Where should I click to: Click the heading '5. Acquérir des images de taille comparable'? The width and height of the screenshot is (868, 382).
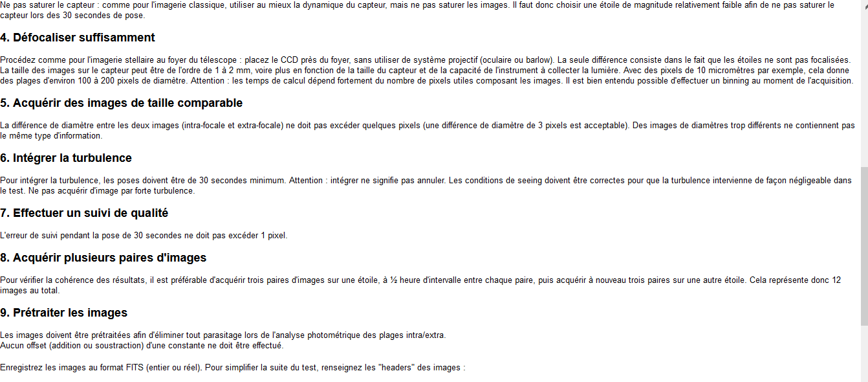(x=122, y=103)
